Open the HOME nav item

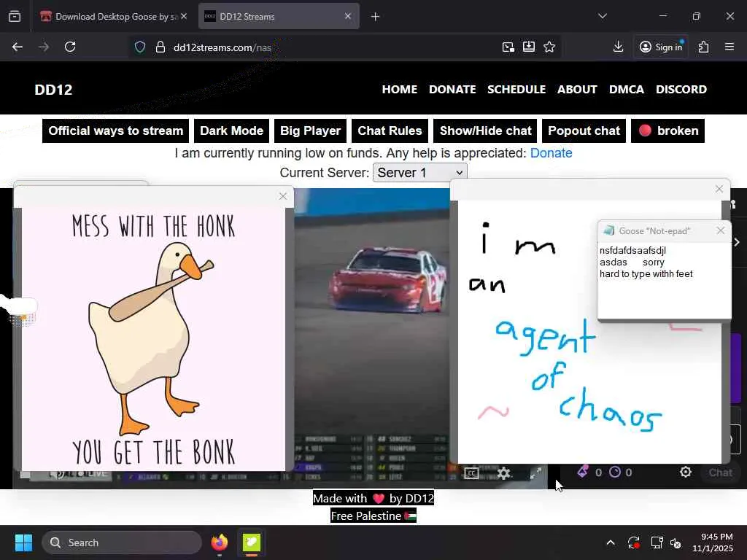point(399,90)
